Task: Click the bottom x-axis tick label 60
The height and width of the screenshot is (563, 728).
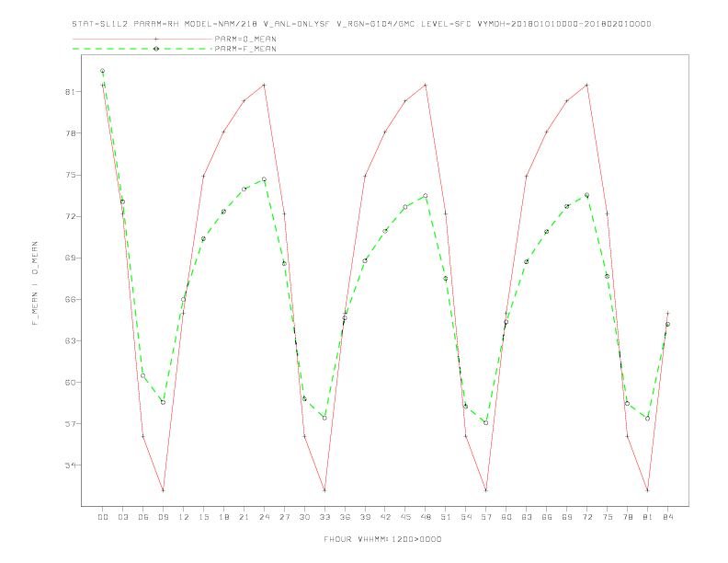Action: [506, 517]
